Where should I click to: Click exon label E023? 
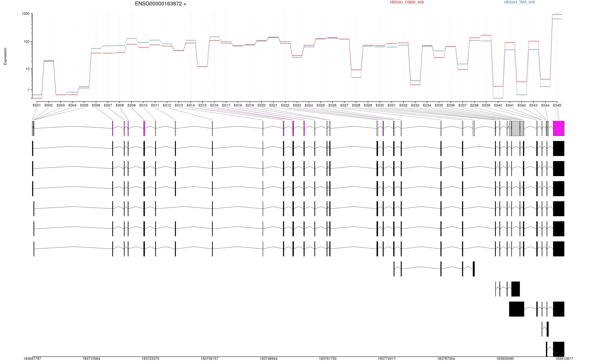click(297, 105)
